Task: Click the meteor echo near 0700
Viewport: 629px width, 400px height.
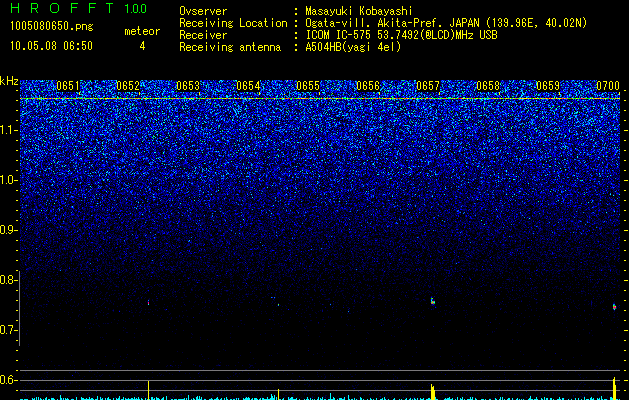Action: point(614,307)
